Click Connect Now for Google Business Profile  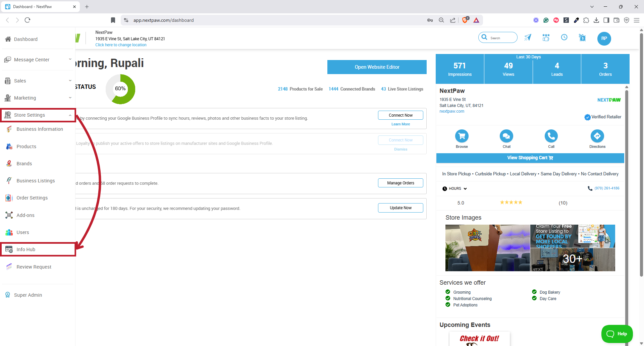tap(400, 115)
